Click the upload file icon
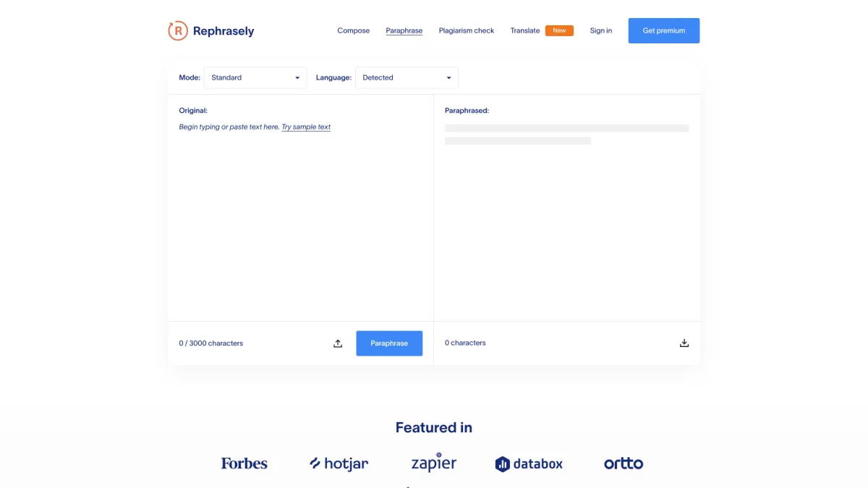 coord(338,343)
